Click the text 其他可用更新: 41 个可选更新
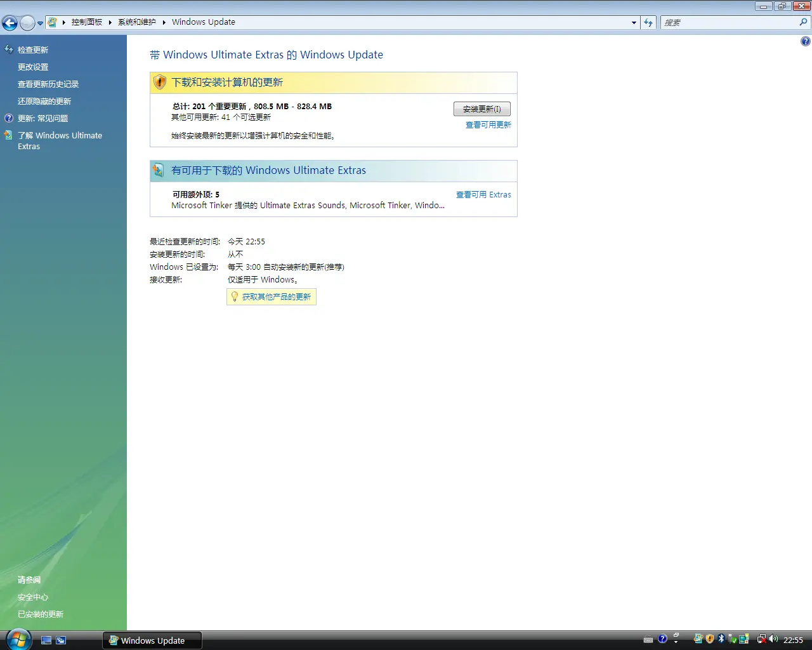 (x=221, y=117)
